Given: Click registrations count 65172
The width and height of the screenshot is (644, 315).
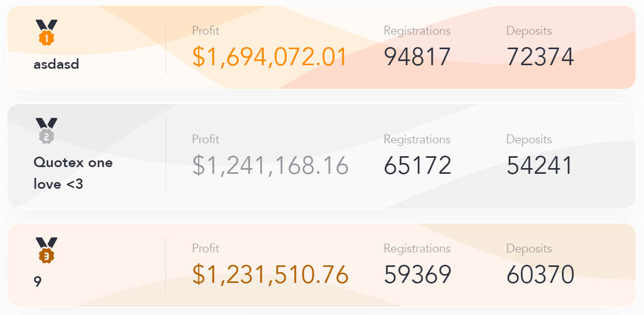Looking at the screenshot, I should point(417,166).
